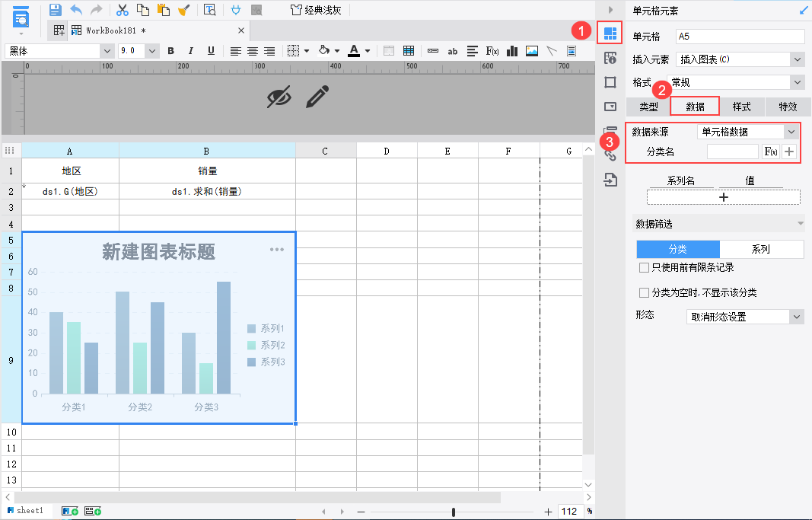Apply italic formatting
Viewport: 812px width, 520px height.
tap(190, 51)
